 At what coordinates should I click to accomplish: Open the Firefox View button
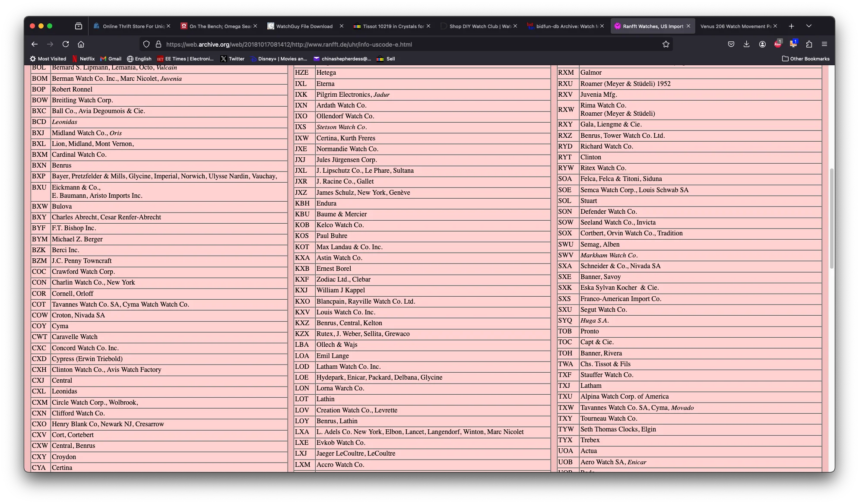click(79, 26)
